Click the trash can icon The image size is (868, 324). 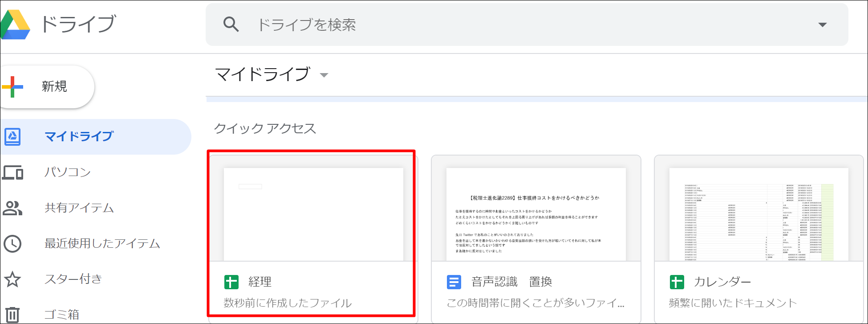click(12, 315)
